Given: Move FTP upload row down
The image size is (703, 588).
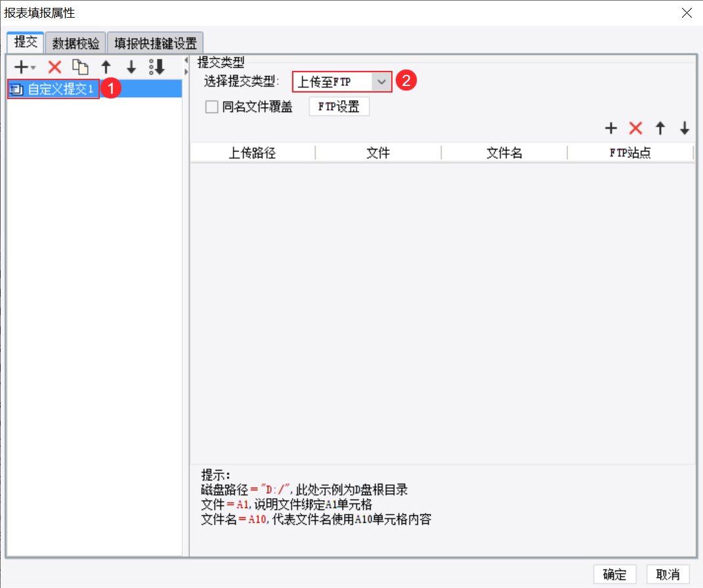Looking at the screenshot, I should click(684, 128).
